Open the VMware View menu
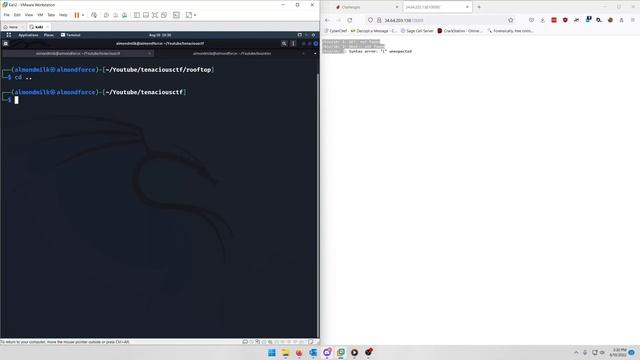Screen dimensions: 640x360 pyautogui.click(x=29, y=15)
